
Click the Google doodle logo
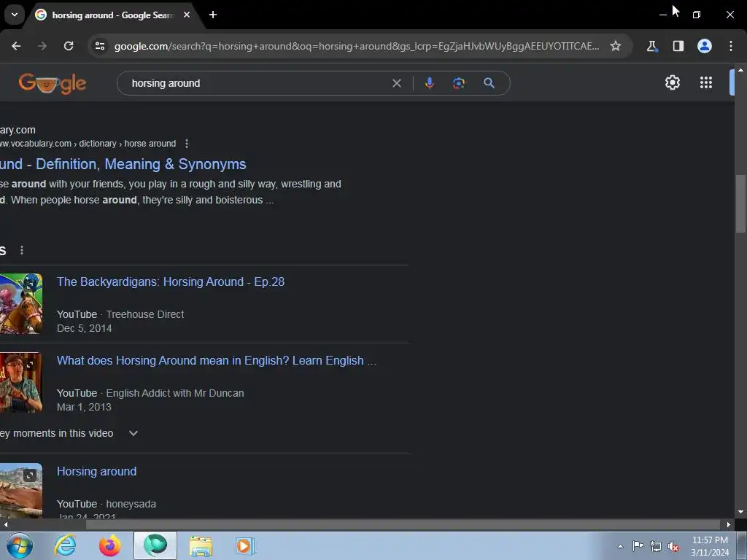(53, 83)
